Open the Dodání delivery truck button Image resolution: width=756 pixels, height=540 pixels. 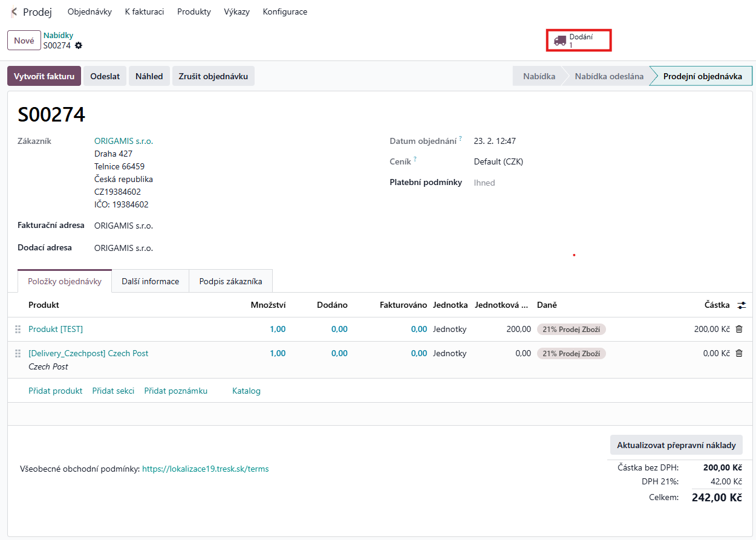click(x=578, y=41)
